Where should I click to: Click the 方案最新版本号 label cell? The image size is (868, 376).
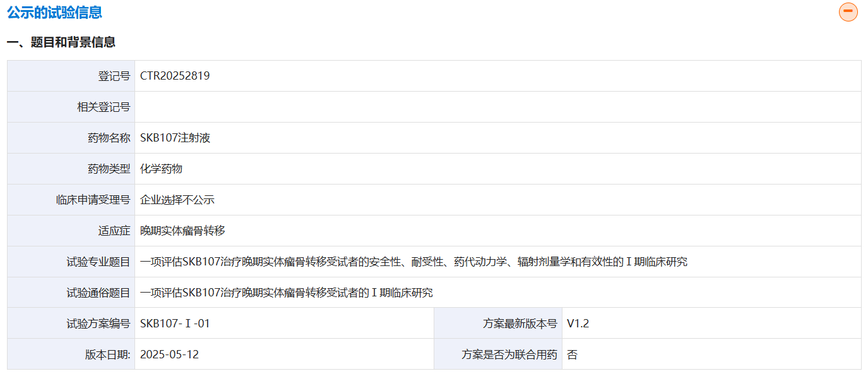[498, 324]
